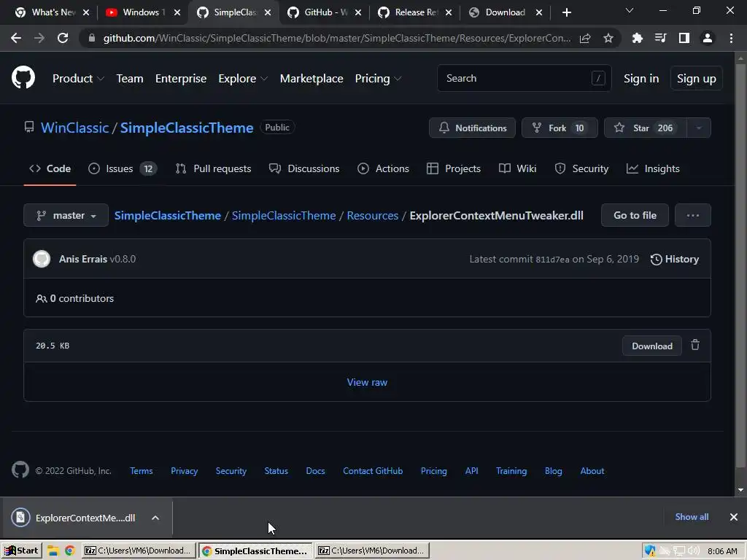This screenshot has height=560, width=747.
Task: Click the Sign in link
Action: pos(641,79)
